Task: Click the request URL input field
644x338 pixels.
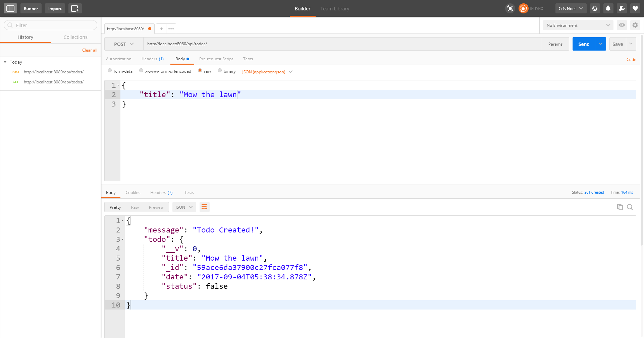Action: click(x=342, y=44)
